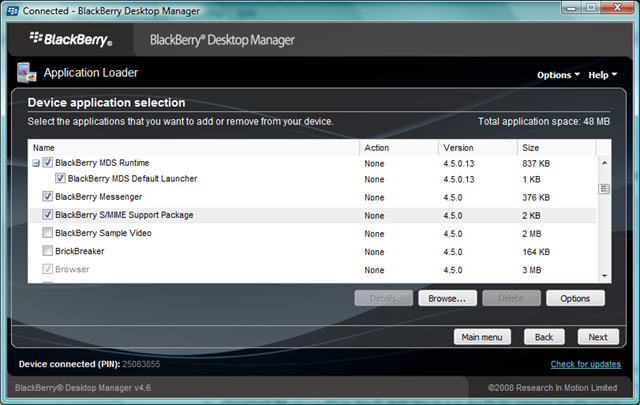
Task: Click the Size column header
Action: coord(557,148)
